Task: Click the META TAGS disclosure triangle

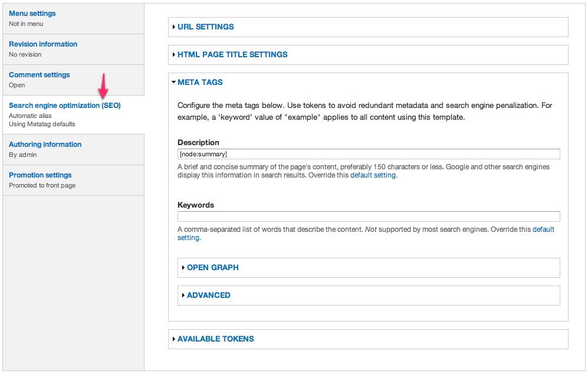Action: [173, 82]
